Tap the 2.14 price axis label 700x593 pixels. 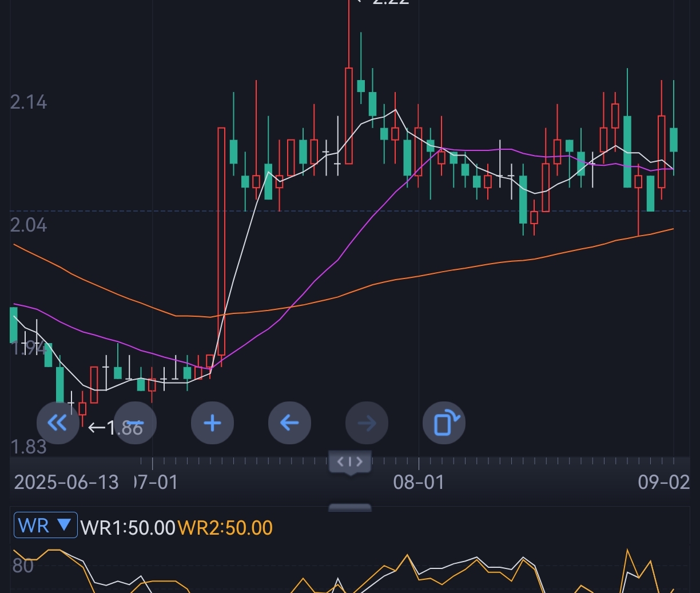(29, 102)
